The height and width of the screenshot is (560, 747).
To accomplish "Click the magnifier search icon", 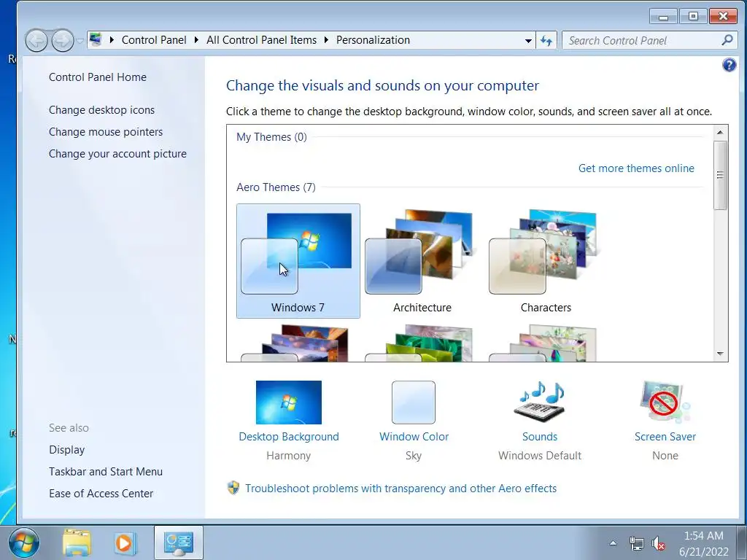I will pyautogui.click(x=727, y=41).
